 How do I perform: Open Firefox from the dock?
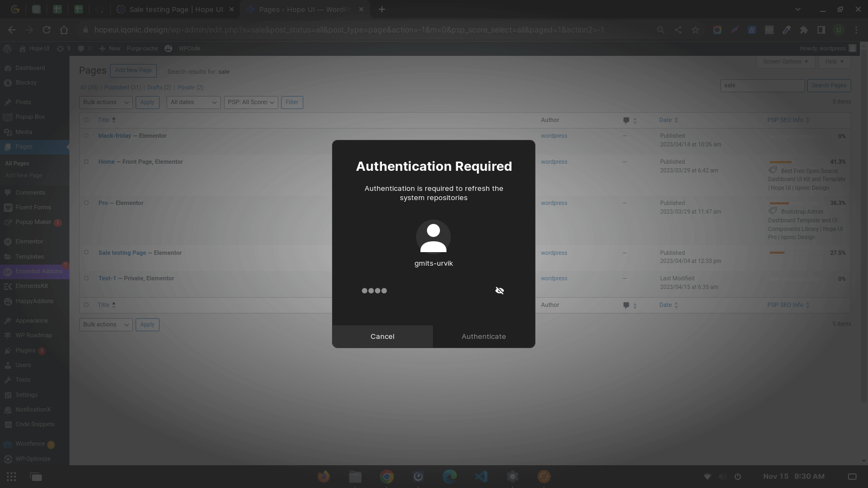pyautogui.click(x=324, y=477)
